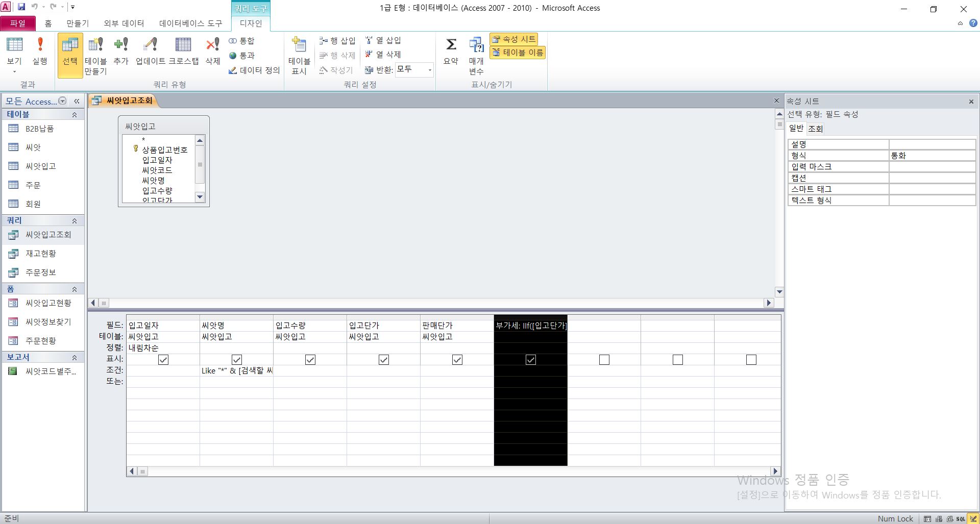This screenshot has width=980, height=524.
Task: Click the 형식 property field showing 통화
Action: 932,156
